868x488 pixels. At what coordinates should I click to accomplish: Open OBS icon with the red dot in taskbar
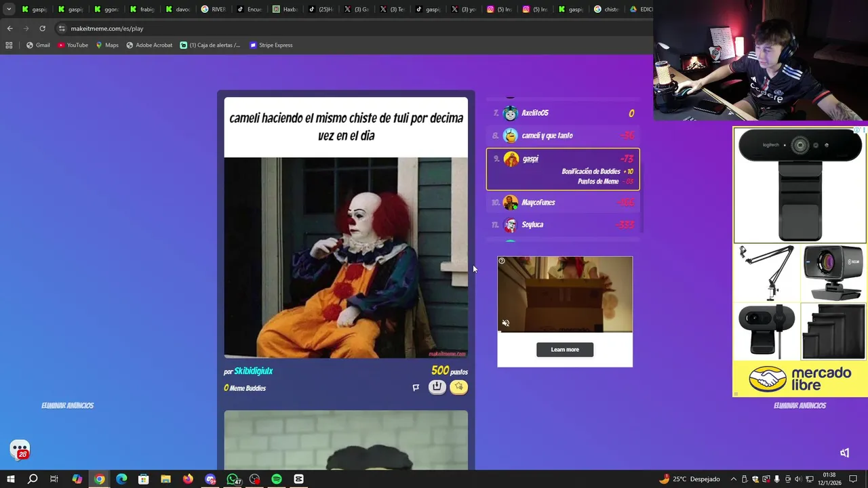tap(254, 479)
